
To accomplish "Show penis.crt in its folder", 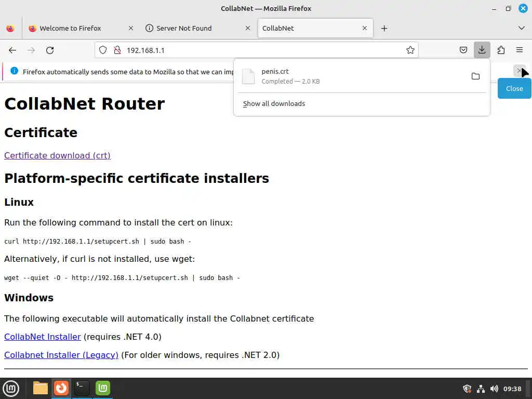I will coord(475,76).
